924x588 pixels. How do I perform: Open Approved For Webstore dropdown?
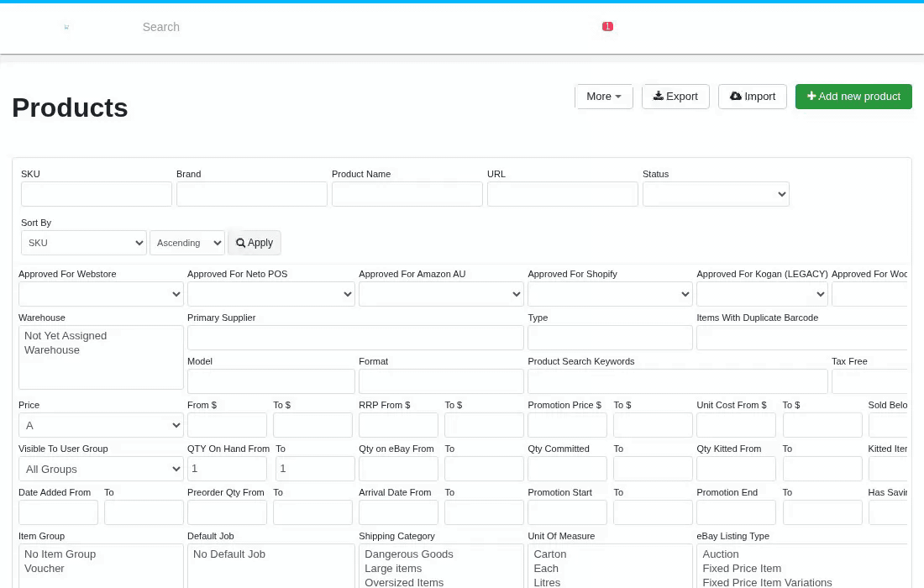102,294
